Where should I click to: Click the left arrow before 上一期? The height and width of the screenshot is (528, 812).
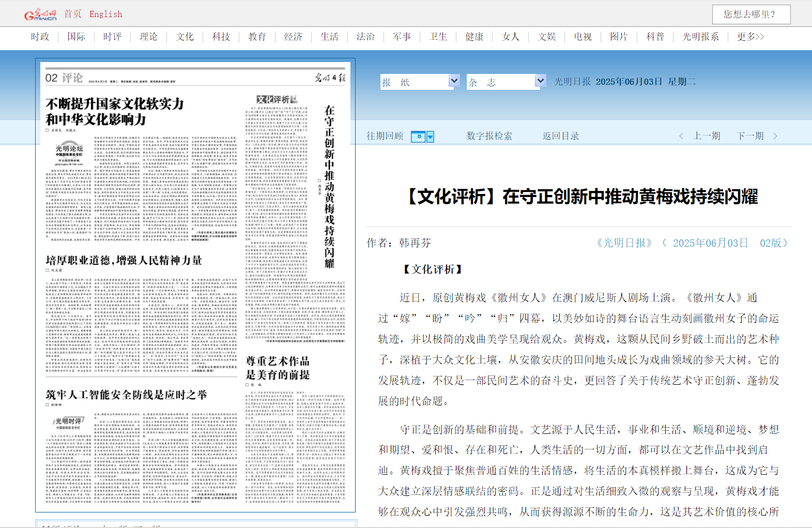(x=681, y=136)
